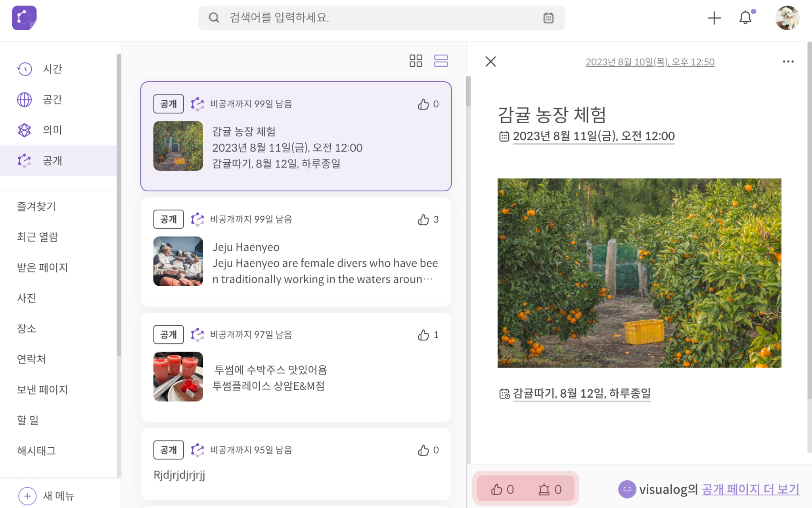Click share icon on 감귤 농장 체험 card
This screenshot has height=508, width=812.
tap(197, 104)
